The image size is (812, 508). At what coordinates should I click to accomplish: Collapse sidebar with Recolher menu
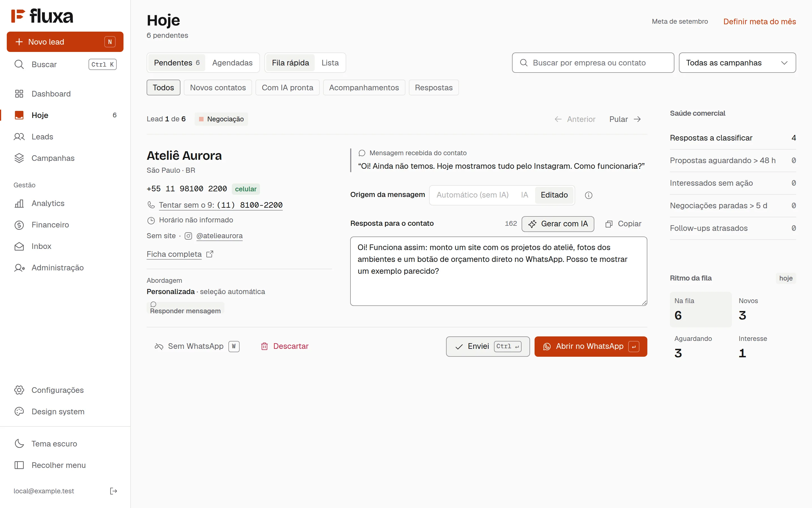click(x=65, y=465)
